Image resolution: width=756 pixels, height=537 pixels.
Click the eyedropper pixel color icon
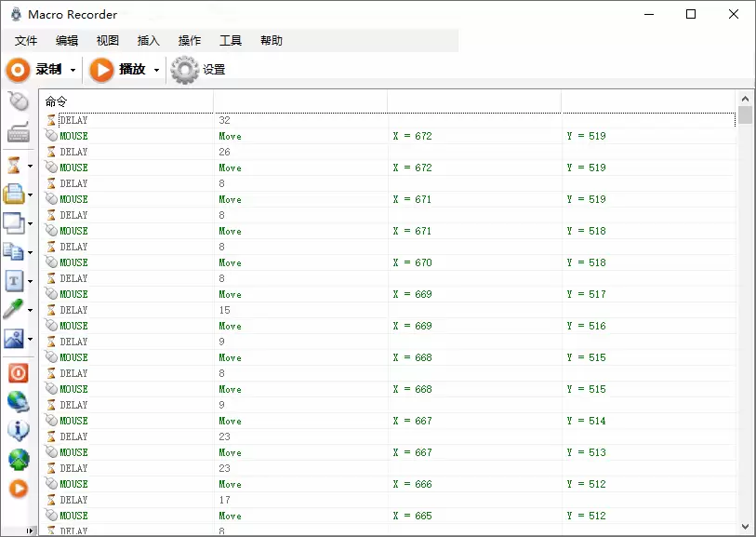[13, 310]
